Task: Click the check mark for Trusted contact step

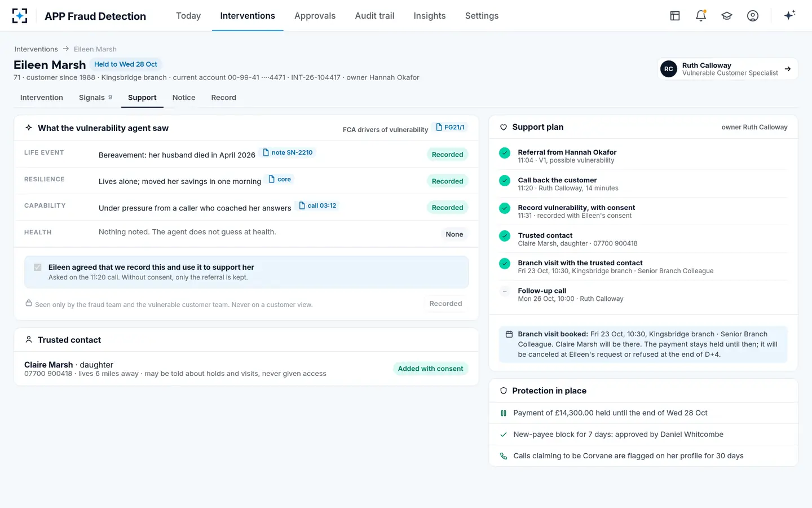Action: [505, 235]
